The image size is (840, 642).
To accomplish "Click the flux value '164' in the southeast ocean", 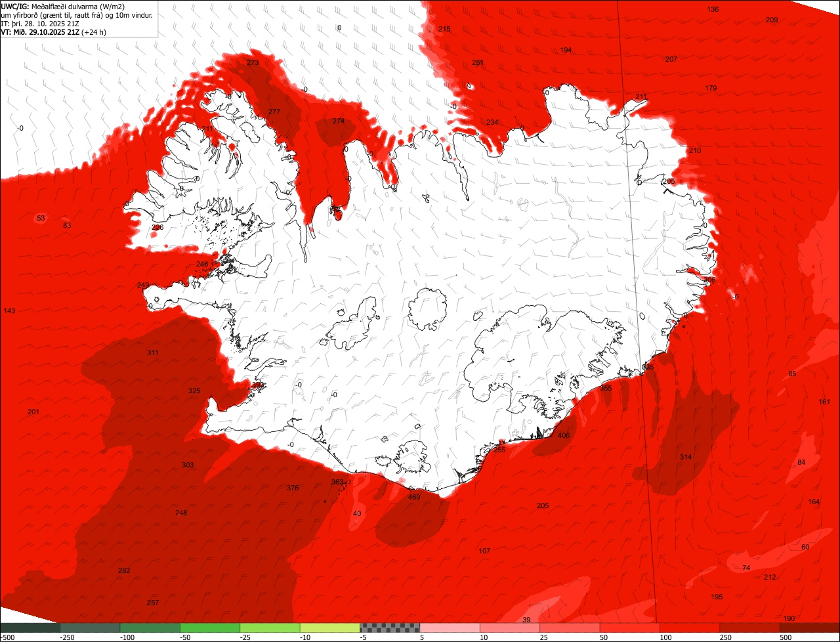I will tap(814, 502).
